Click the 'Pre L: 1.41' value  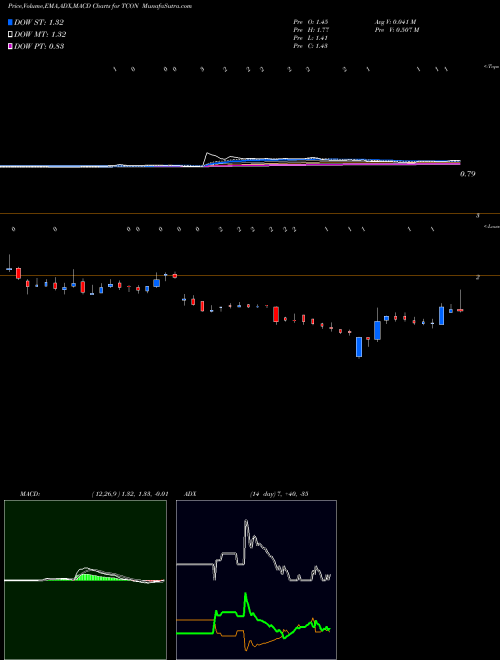pos(311,38)
